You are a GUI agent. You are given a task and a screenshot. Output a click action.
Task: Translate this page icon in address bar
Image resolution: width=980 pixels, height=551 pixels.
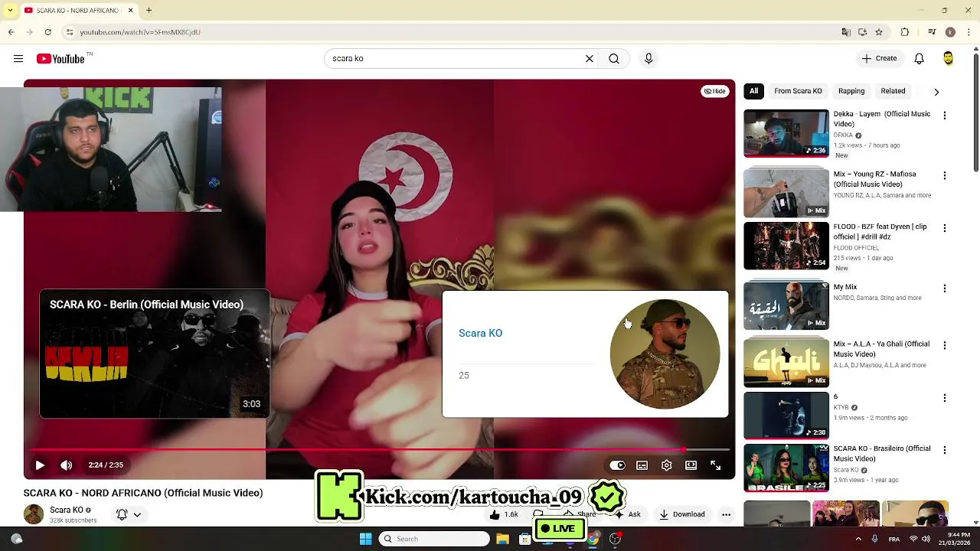[846, 32]
